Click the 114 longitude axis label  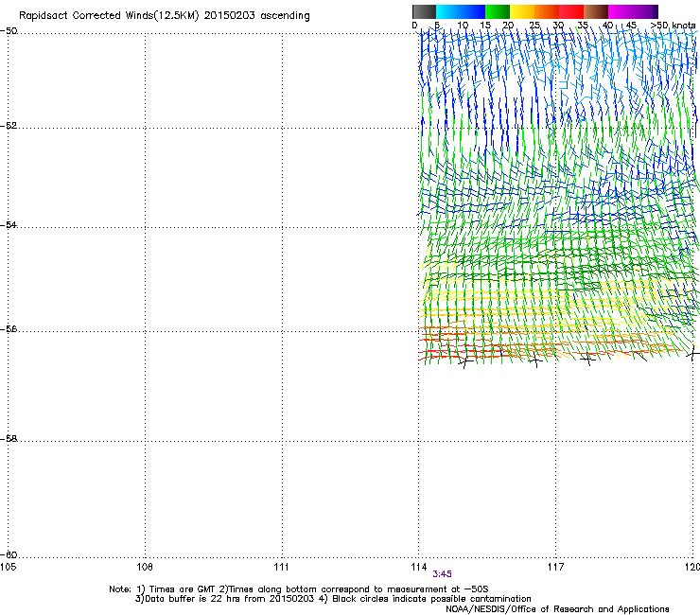(x=418, y=567)
